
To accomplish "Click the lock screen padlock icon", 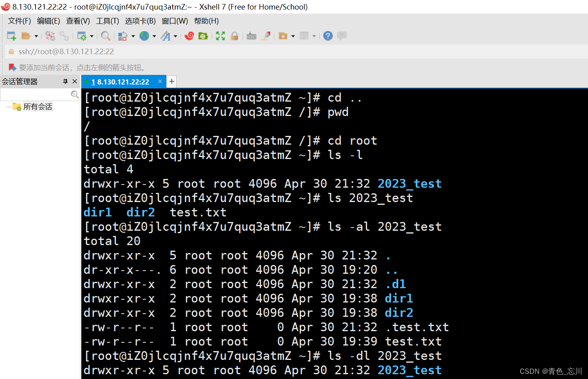I will [234, 36].
